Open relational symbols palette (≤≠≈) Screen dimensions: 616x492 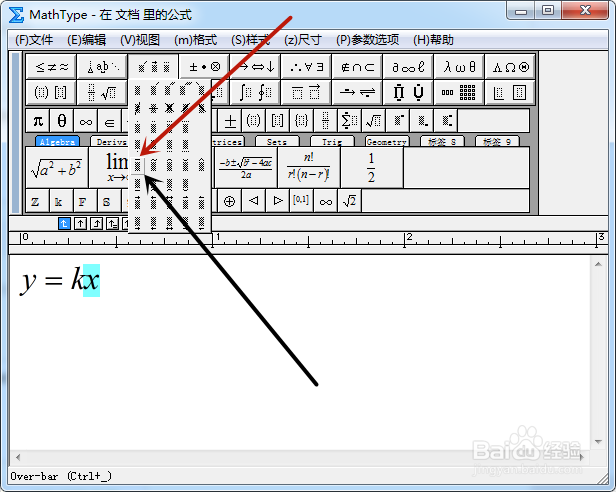(x=51, y=67)
